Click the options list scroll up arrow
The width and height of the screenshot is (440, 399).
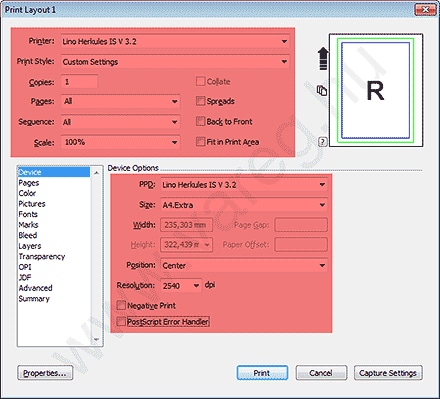tap(96, 173)
